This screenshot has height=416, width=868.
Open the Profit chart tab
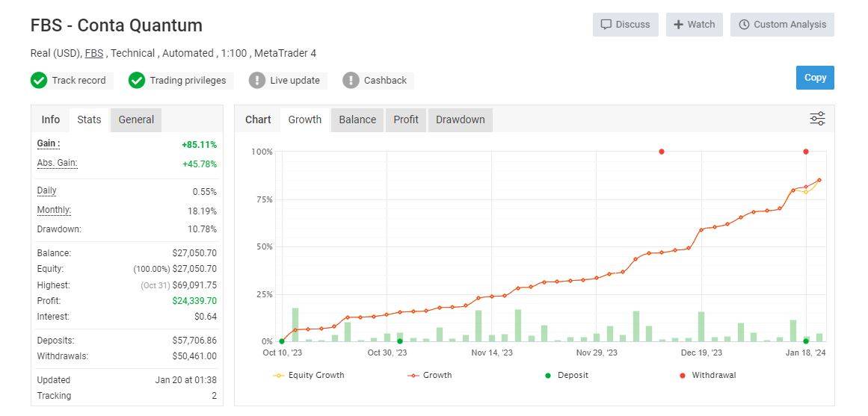click(x=406, y=119)
